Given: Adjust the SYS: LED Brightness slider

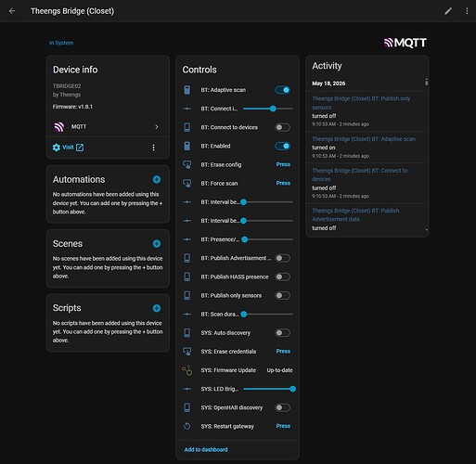Looking at the screenshot, I should tap(268, 389).
